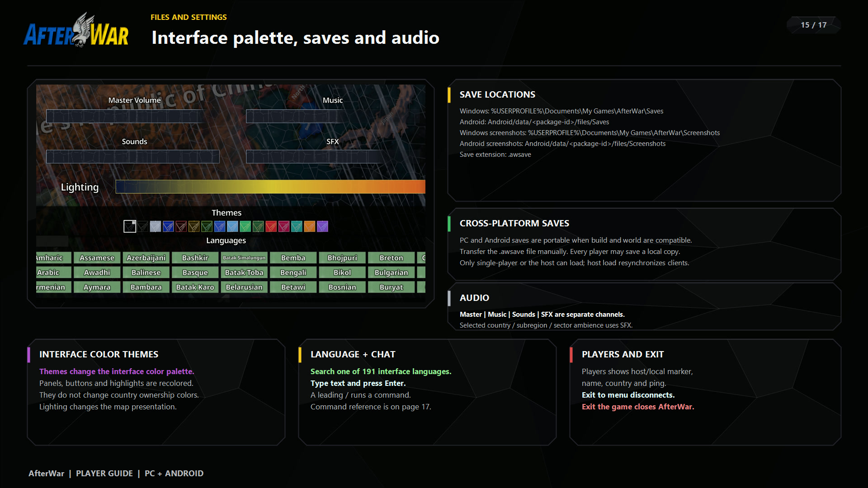Choose Aymara in the language grid
The height and width of the screenshot is (488, 868).
[x=97, y=287]
